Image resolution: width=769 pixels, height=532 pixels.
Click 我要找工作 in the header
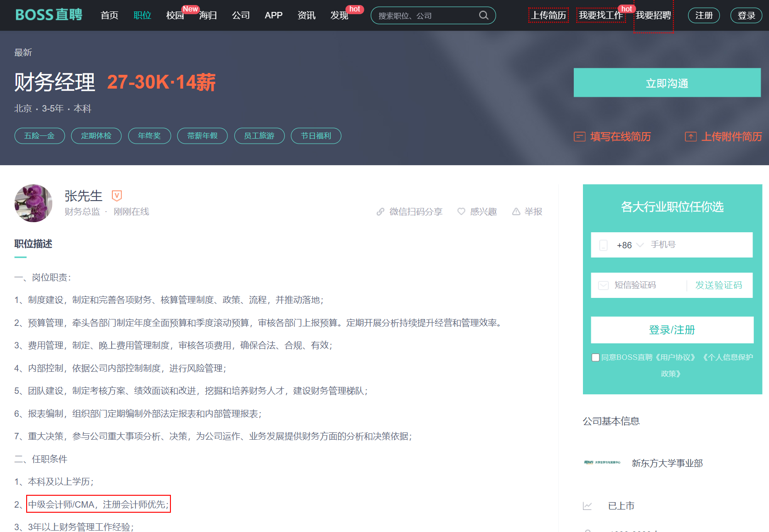[x=601, y=15]
